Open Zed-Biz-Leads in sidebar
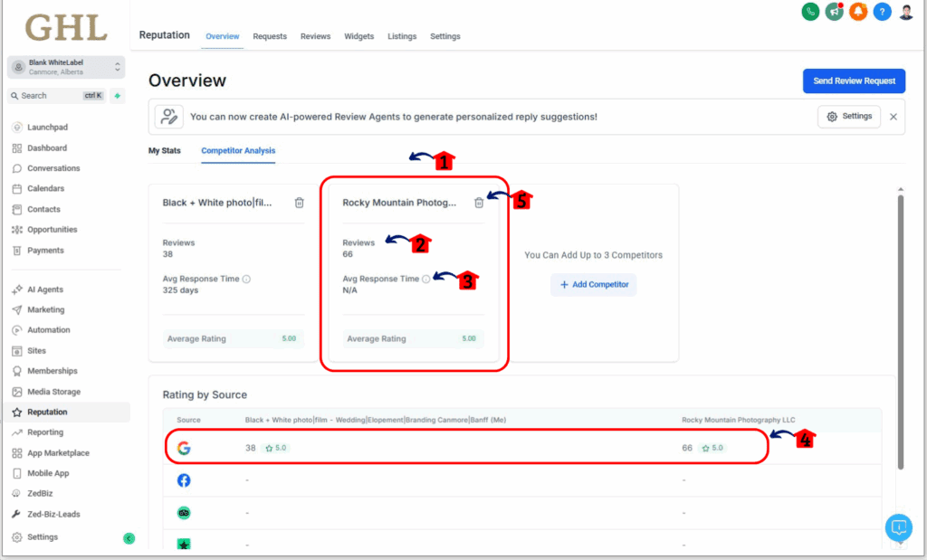The height and width of the screenshot is (560, 927). click(53, 514)
